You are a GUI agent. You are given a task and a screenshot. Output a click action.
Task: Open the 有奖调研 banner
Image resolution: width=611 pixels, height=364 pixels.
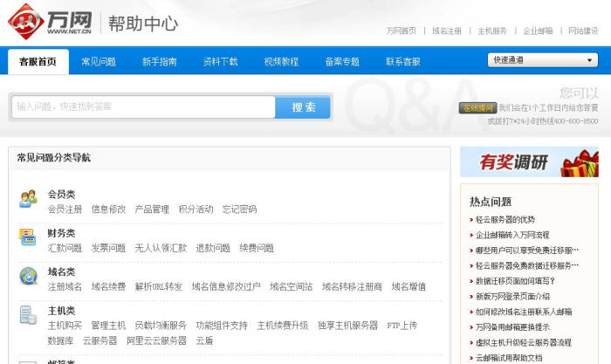pyautogui.click(x=529, y=161)
